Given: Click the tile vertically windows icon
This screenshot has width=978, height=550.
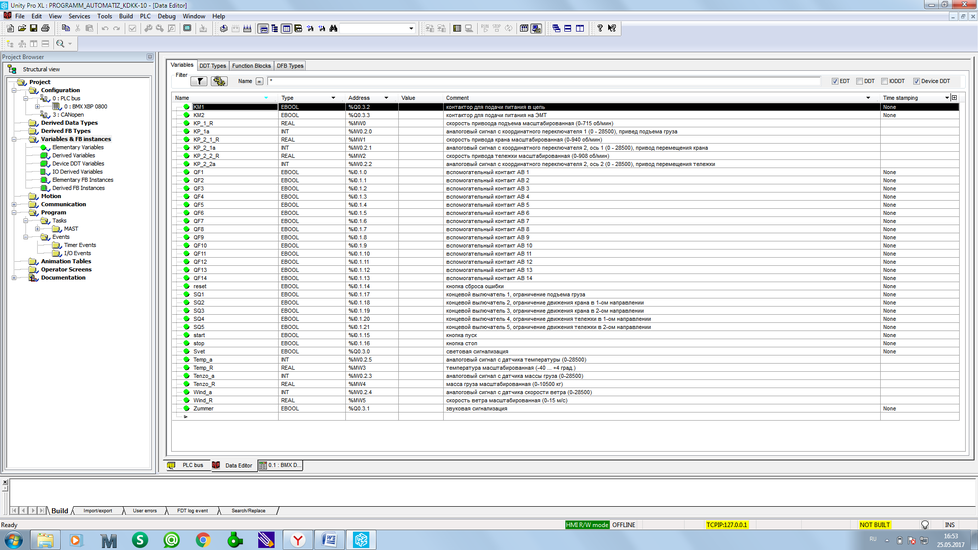Looking at the screenshot, I should 580,29.
